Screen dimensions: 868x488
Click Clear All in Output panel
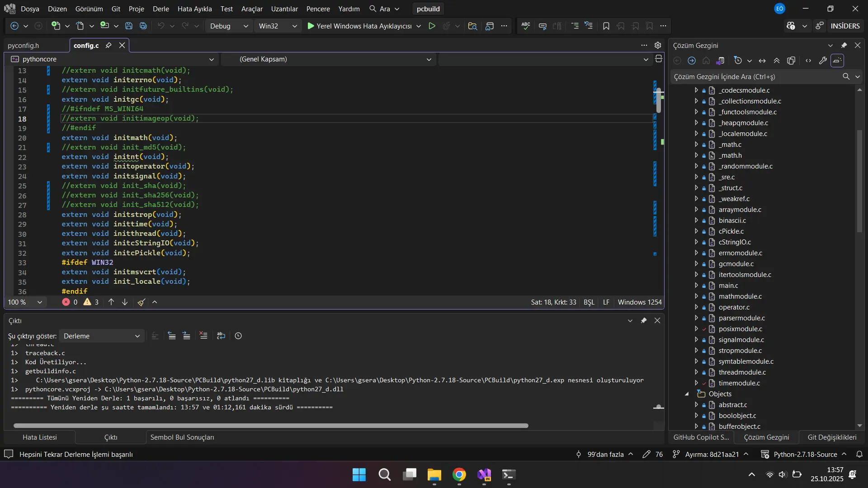(x=203, y=336)
